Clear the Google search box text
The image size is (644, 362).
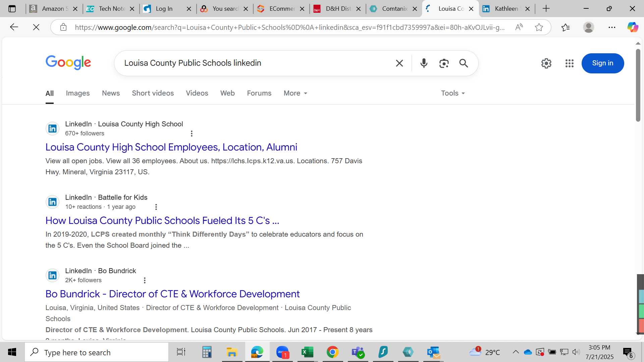pos(399,63)
